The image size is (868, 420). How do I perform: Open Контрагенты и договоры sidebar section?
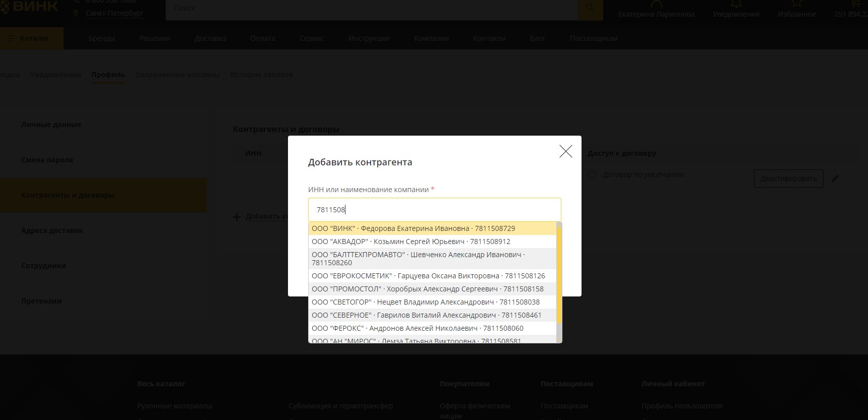[x=103, y=195]
